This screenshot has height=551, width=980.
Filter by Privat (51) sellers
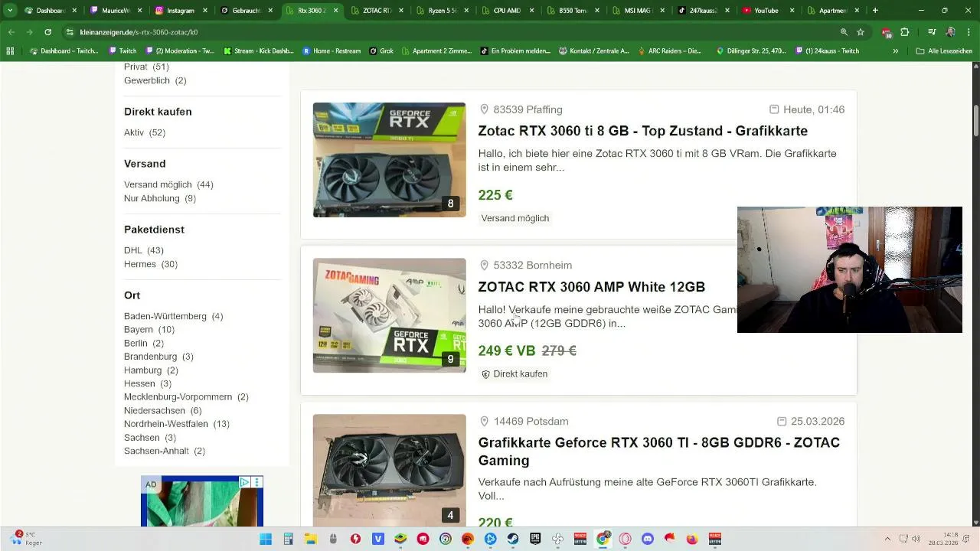tap(146, 67)
